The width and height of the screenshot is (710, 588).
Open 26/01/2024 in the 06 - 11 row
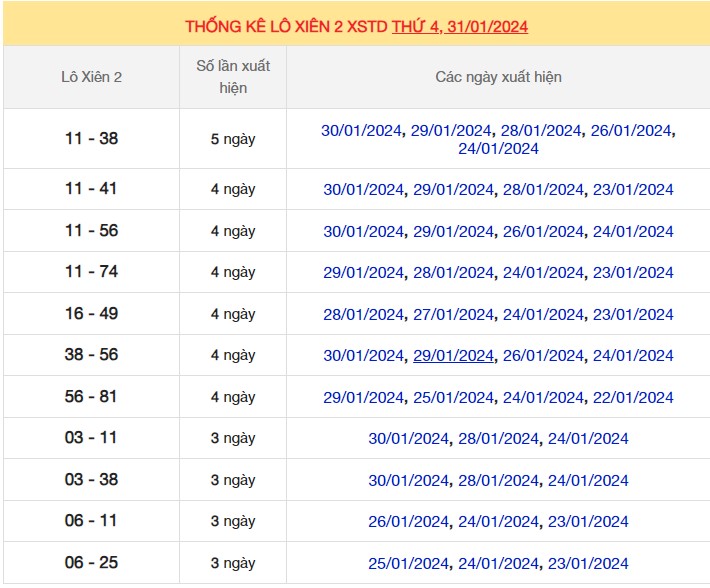click(408, 521)
